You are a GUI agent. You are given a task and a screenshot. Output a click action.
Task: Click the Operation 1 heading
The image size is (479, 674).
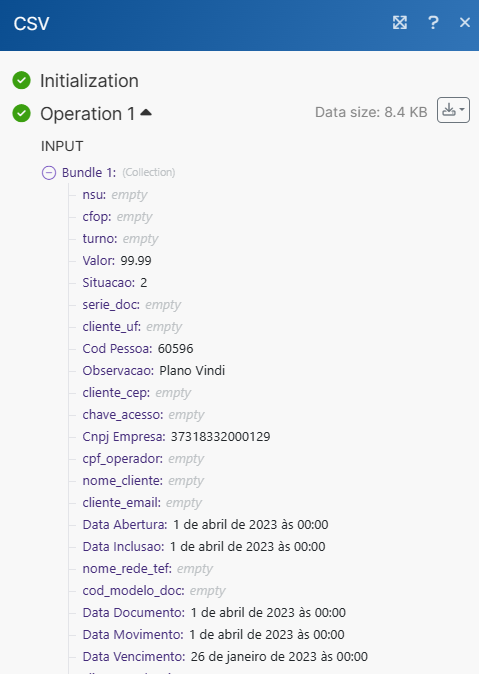pos(87,114)
